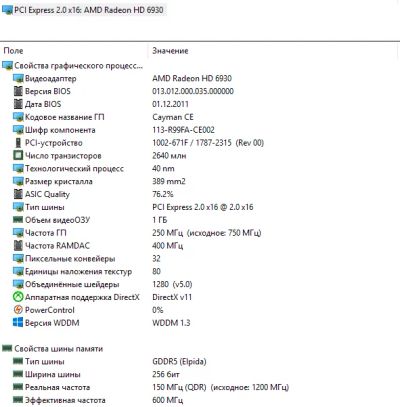Click the chip icon beside Версия BIOS
The width and height of the screenshot is (400, 407).
(x=18, y=91)
